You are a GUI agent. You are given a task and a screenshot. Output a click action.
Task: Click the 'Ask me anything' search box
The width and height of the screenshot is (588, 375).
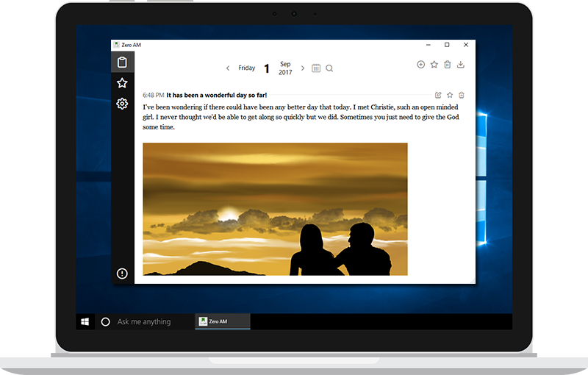click(x=144, y=321)
